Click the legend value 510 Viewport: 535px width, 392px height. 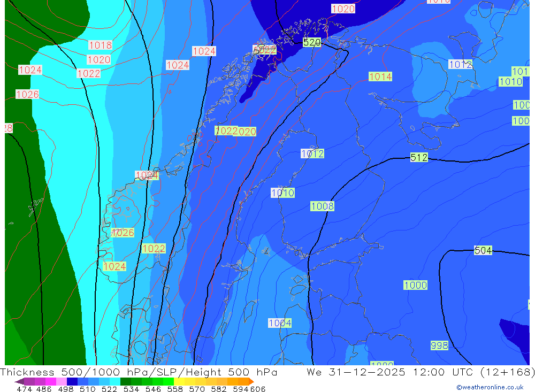click(x=87, y=389)
